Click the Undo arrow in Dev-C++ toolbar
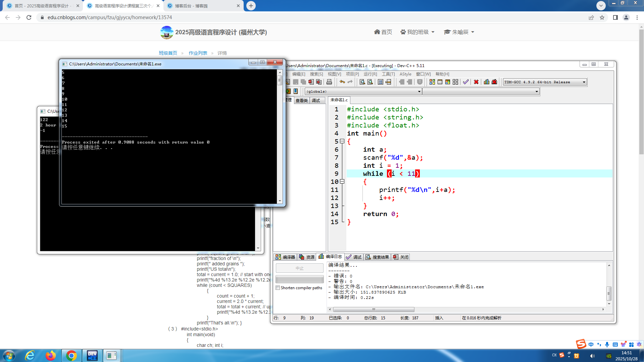This screenshot has width=644, height=362. (x=342, y=82)
